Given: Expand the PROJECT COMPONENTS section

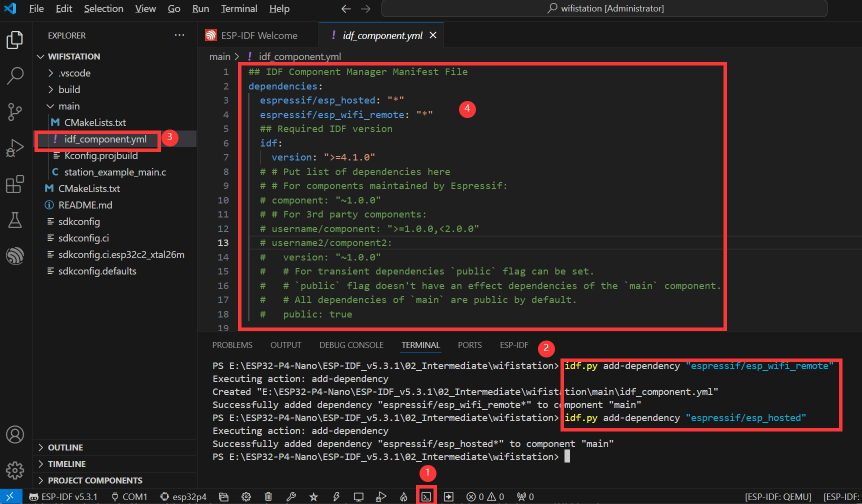Looking at the screenshot, I should click(95, 480).
